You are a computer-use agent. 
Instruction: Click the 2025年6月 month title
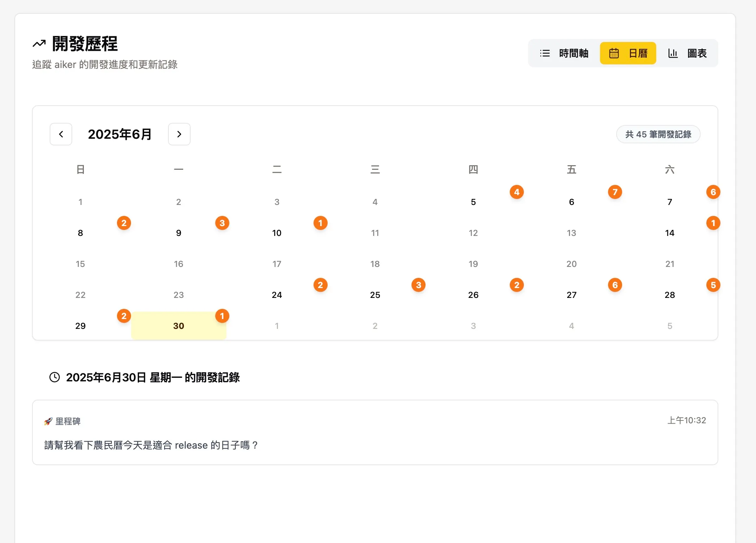tap(120, 134)
